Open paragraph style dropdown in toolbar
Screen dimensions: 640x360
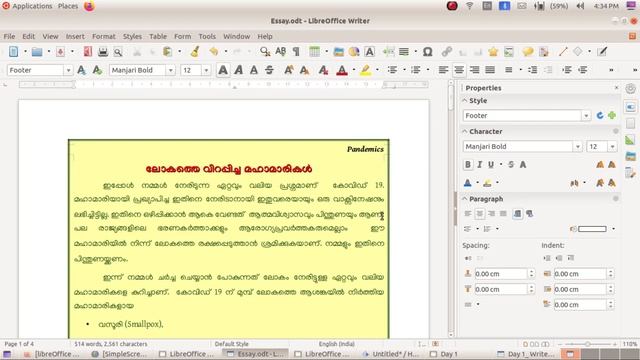(x=68, y=70)
